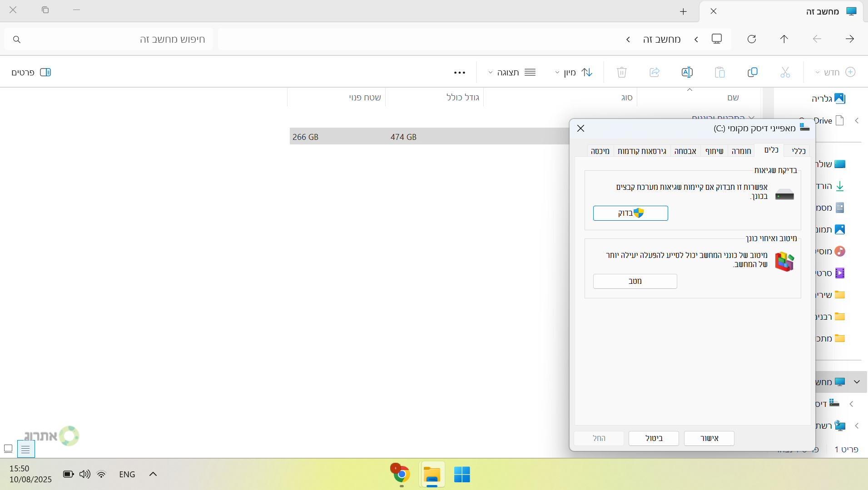Toggle the details pane button
This screenshot has width=868, height=490.
(x=31, y=73)
